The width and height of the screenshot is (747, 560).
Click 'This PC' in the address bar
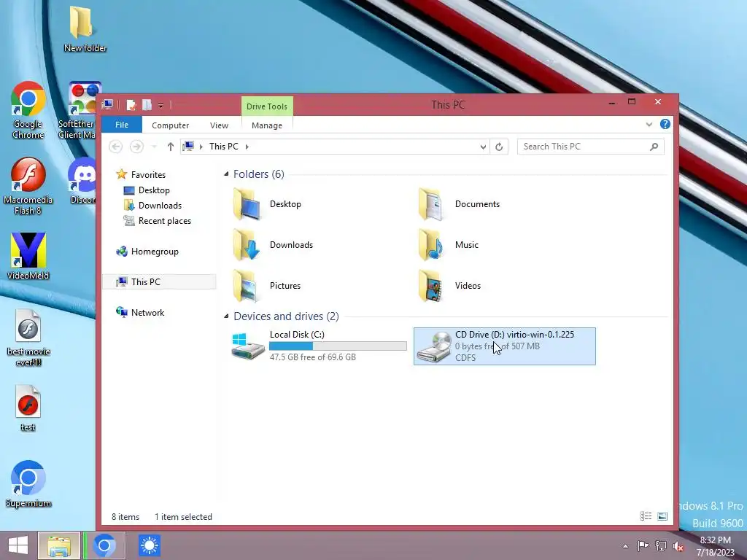pyautogui.click(x=223, y=146)
